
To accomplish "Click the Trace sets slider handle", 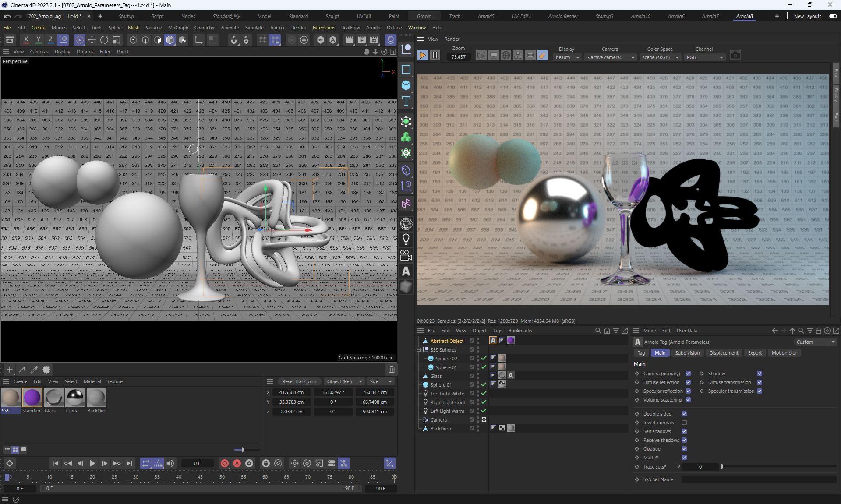I will (721, 467).
